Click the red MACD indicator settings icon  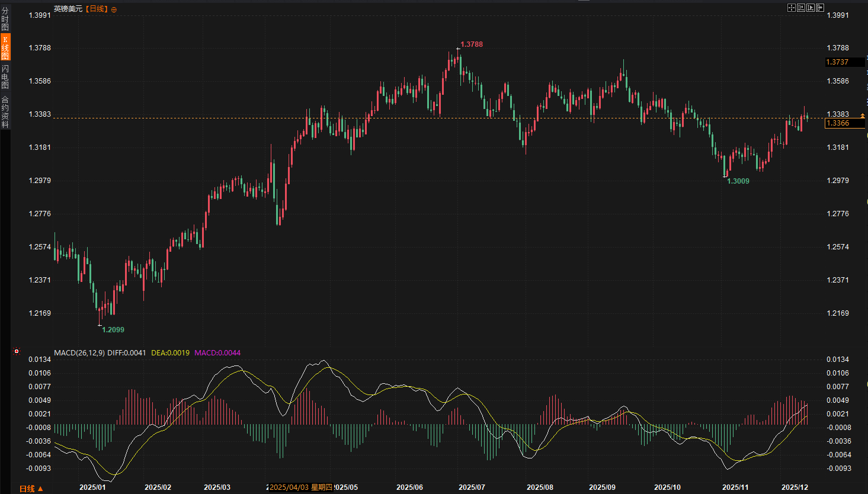(17, 351)
